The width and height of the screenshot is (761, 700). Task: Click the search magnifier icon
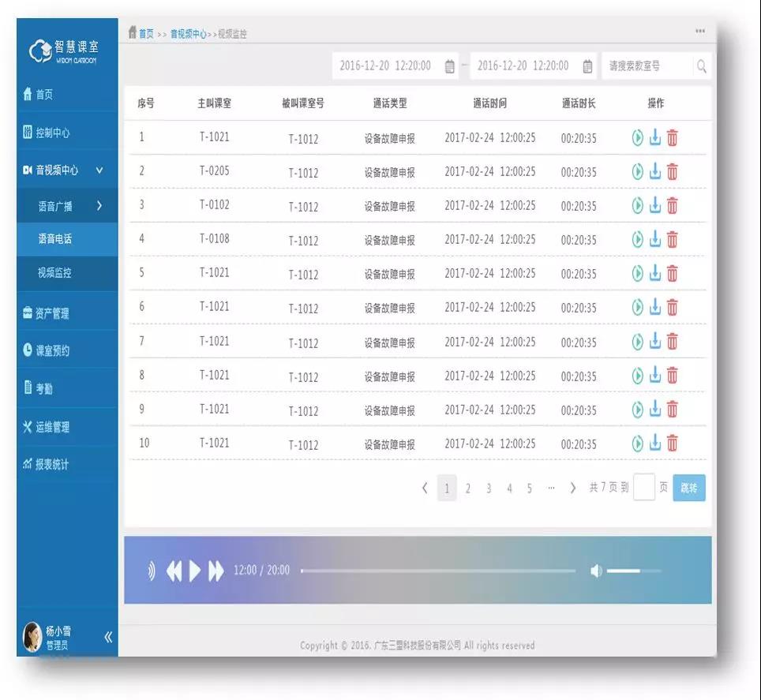701,66
